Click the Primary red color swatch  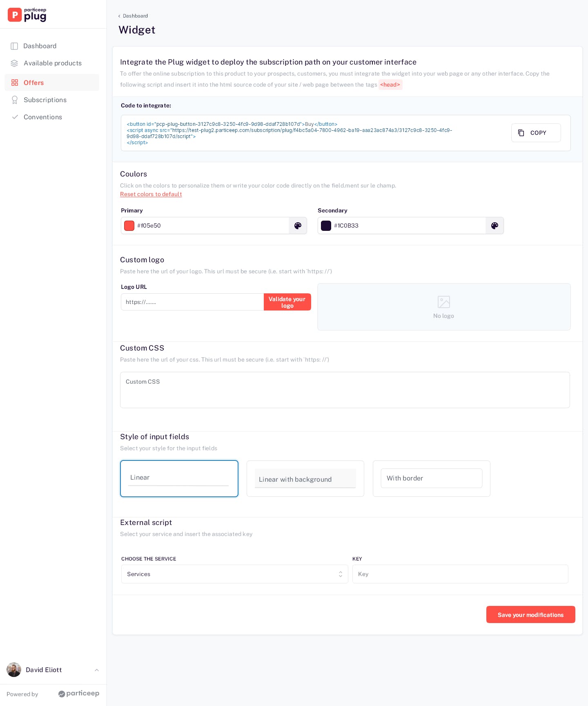point(129,226)
